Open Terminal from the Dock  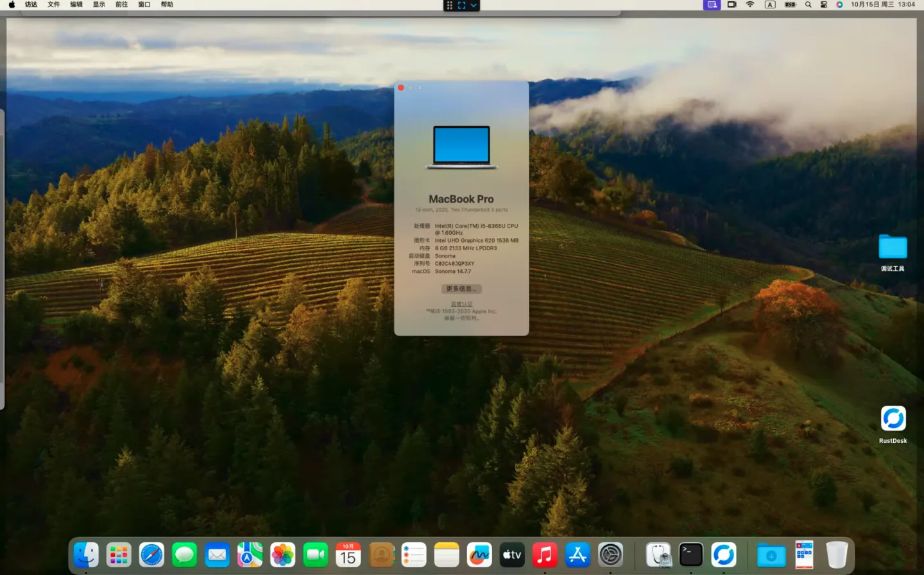click(x=691, y=554)
